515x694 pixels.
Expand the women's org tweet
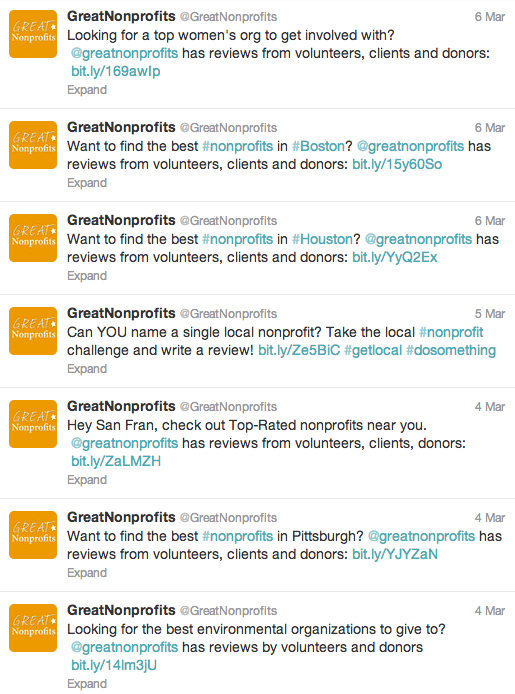tap(87, 90)
